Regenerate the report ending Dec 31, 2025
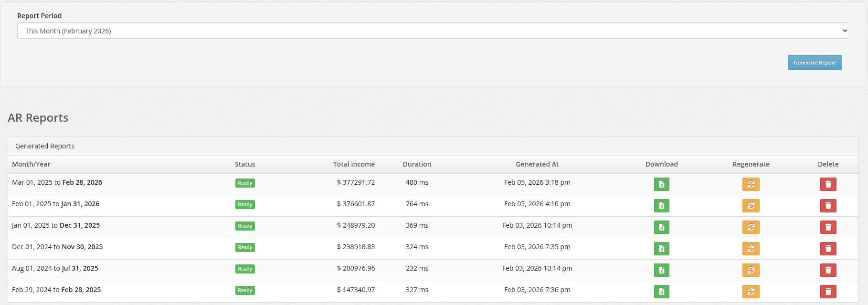This screenshot has height=305, width=868. [x=751, y=227]
